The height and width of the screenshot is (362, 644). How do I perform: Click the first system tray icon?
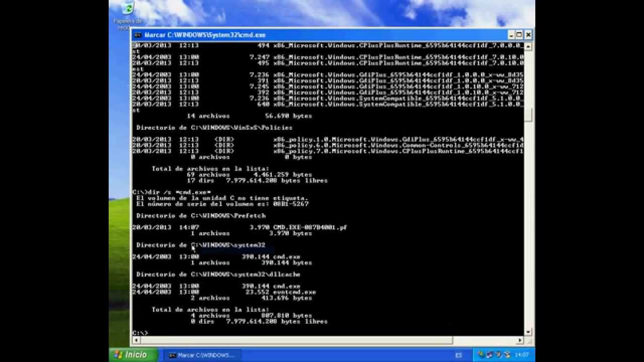[x=481, y=354]
